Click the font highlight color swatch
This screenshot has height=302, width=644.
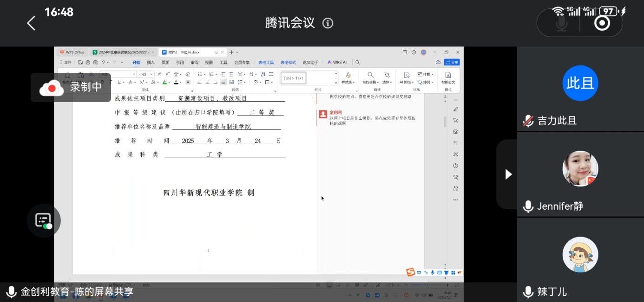(164, 82)
